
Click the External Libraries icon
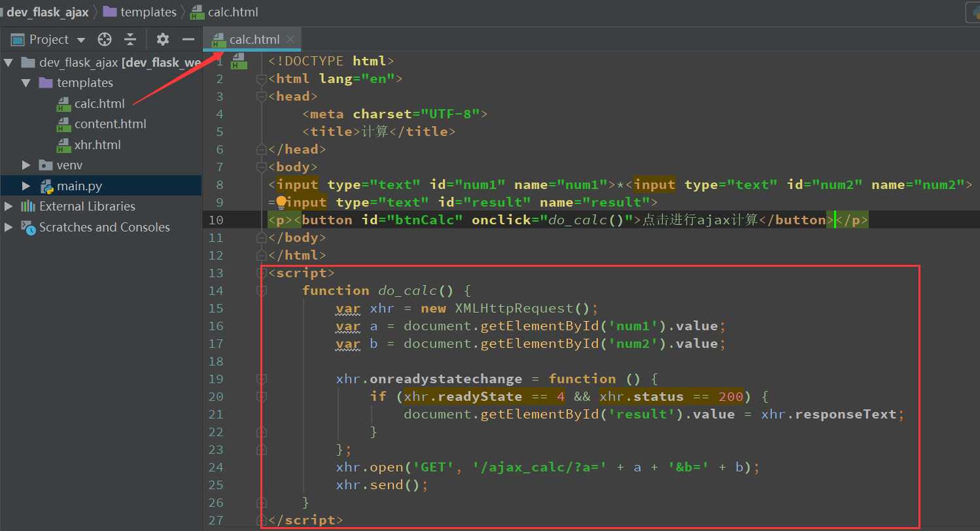pos(28,207)
